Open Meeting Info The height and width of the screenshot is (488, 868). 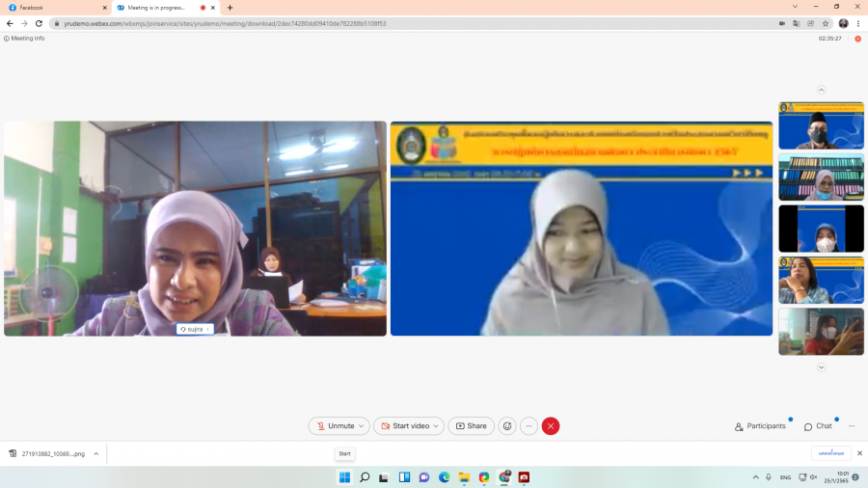pos(25,39)
